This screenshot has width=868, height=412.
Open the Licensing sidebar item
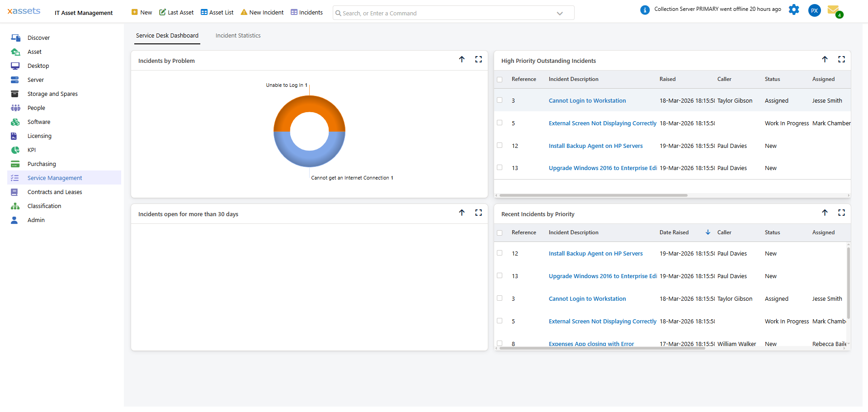click(40, 136)
